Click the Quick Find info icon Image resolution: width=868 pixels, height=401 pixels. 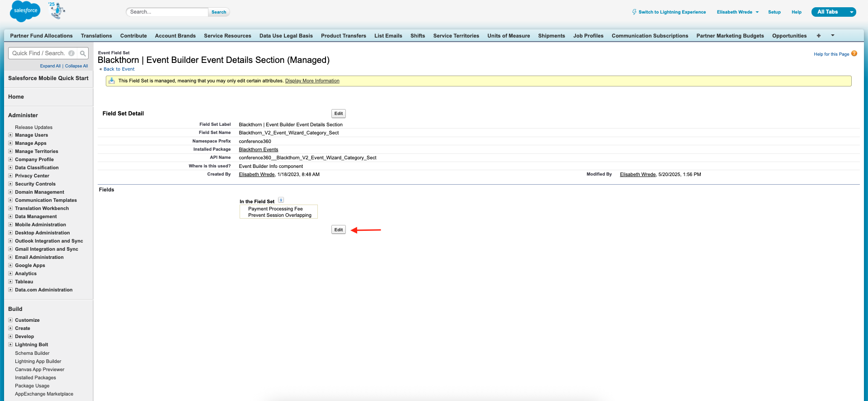coord(71,53)
